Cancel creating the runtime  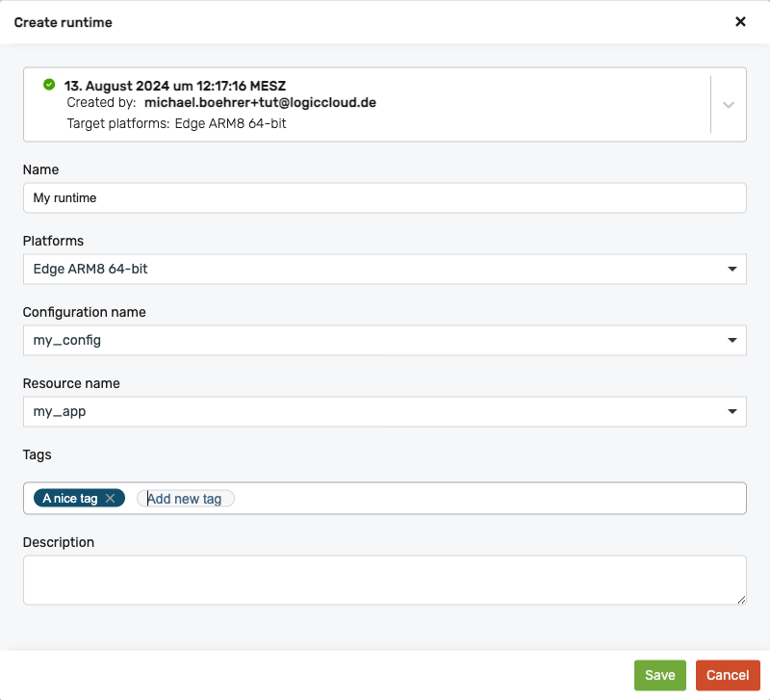pyautogui.click(x=728, y=675)
